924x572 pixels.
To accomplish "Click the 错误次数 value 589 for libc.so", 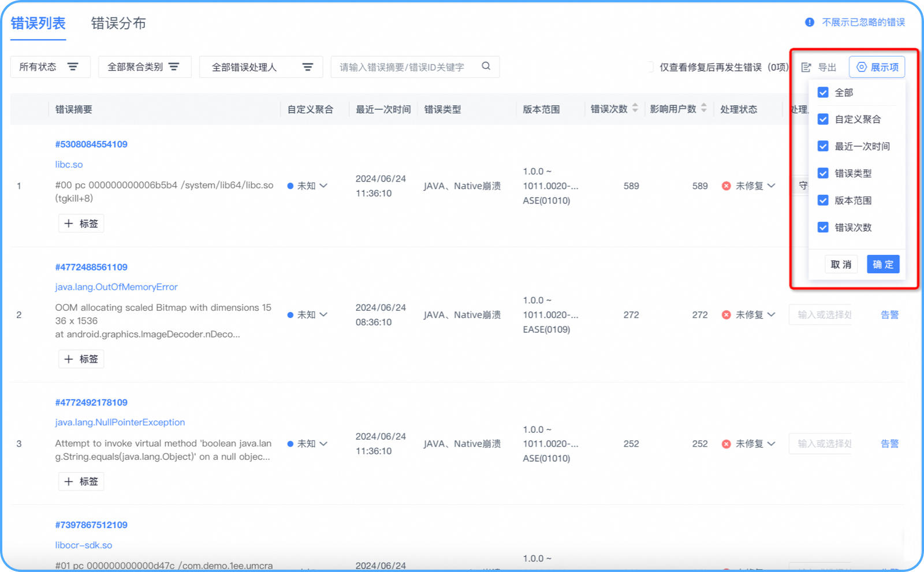I will pos(631,186).
